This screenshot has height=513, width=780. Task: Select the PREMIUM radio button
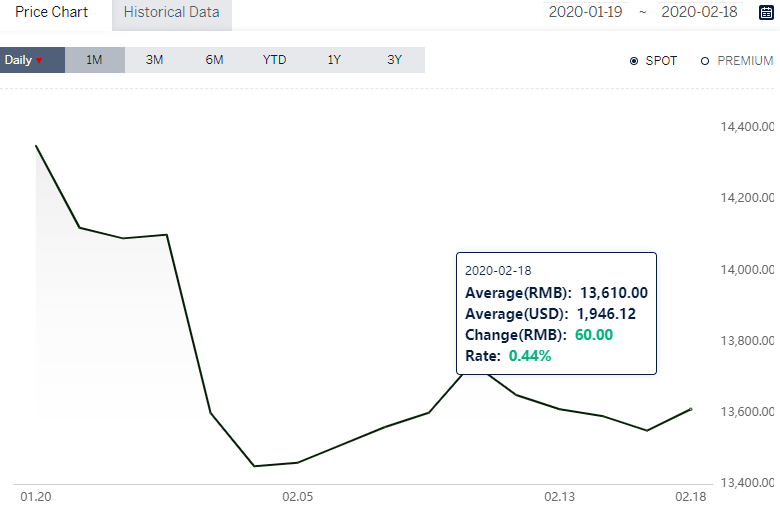[704, 61]
